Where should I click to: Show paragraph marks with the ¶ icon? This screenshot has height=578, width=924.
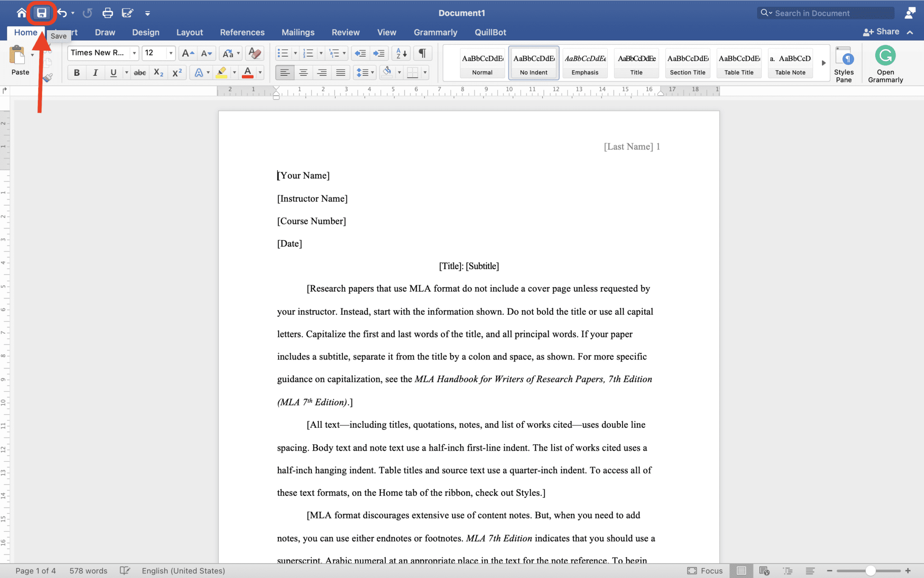(422, 53)
